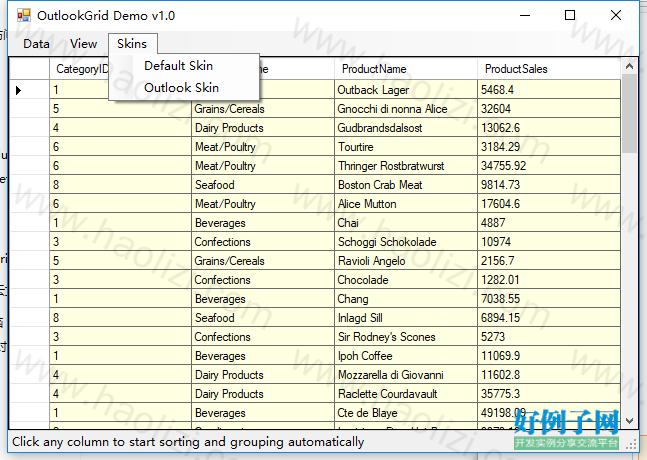
Task: Select the Cte de Blaye cell
Action: coord(406,412)
